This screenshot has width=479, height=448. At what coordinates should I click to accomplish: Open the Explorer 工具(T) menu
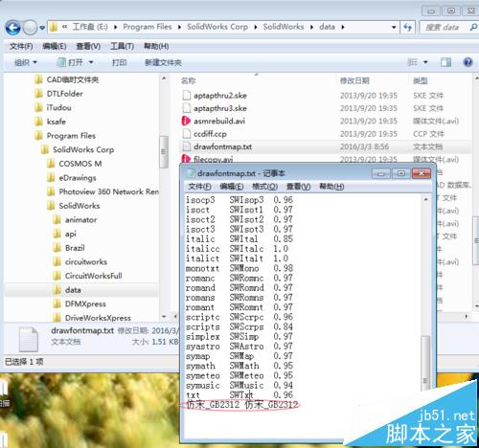point(122,46)
